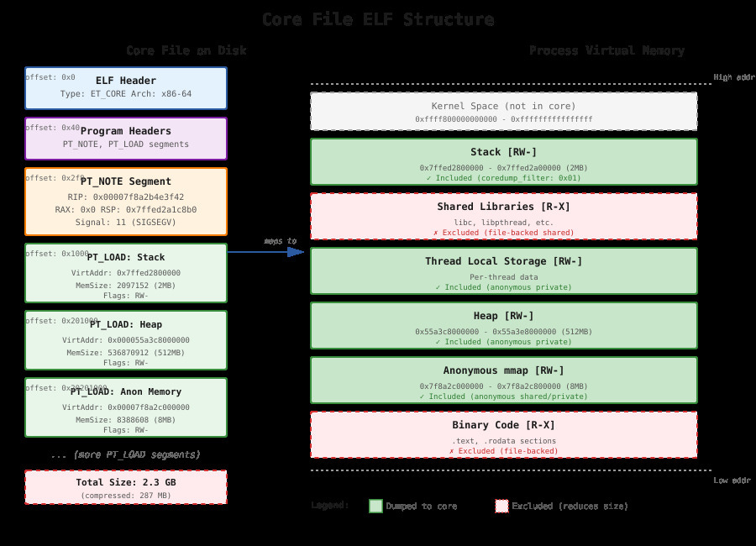Click 'MemSize: 2097152 (2MB)' text

[x=126, y=285]
